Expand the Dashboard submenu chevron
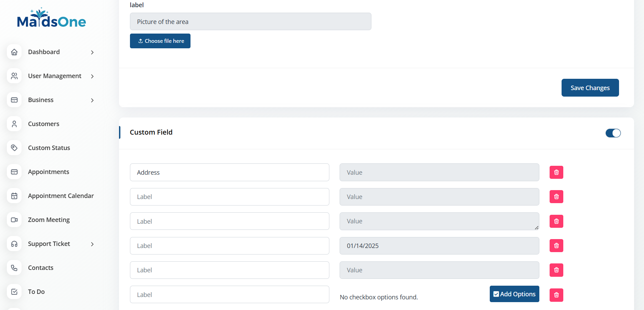Viewport: 644px width, 310px height. coord(92,52)
